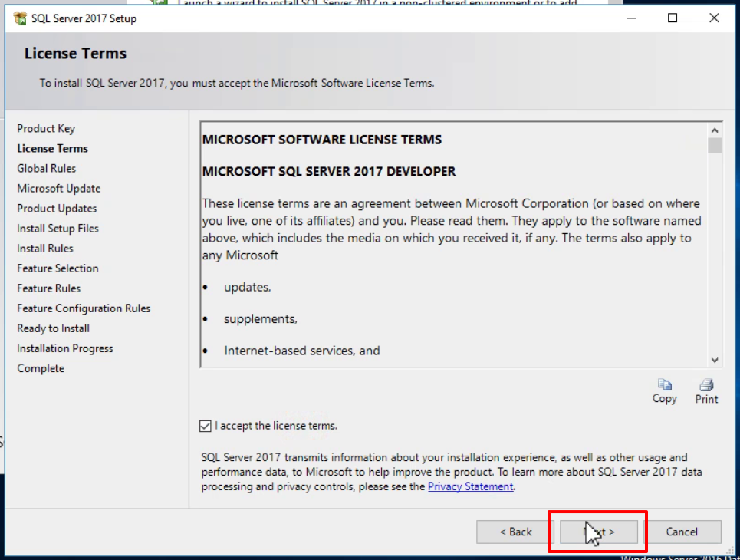
Task: Select Product Key step in sidebar
Action: (46, 128)
